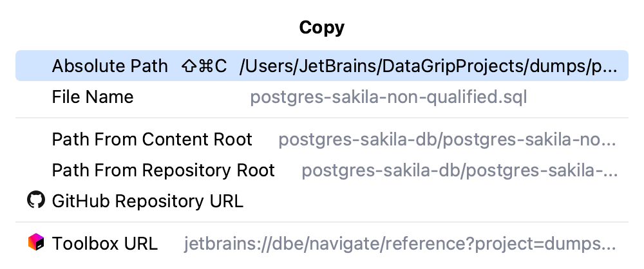Click the Copy popup title

[321, 28]
